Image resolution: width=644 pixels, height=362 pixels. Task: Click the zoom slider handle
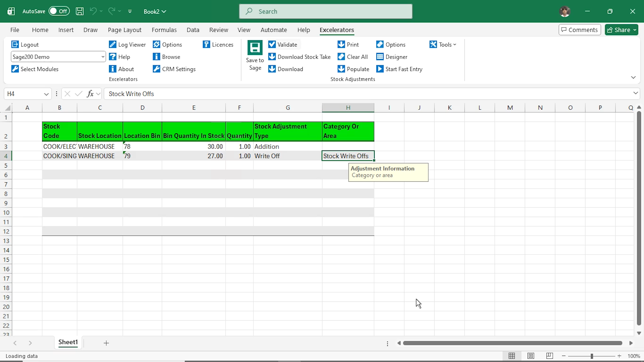592,356
